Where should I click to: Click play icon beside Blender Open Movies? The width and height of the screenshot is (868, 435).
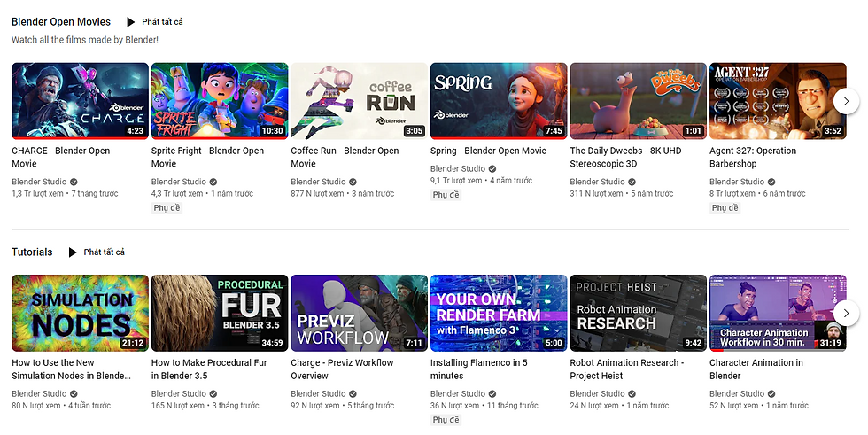[131, 22]
